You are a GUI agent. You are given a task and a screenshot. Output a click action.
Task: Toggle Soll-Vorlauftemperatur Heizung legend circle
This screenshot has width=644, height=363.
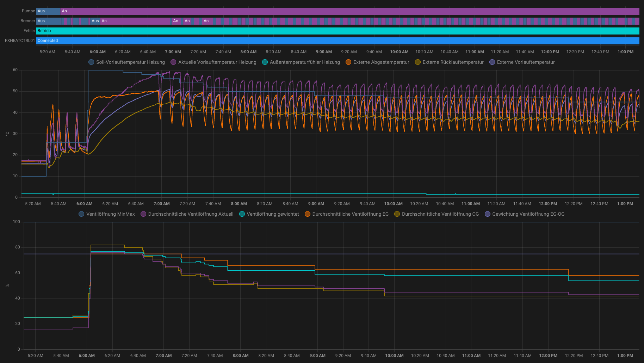tap(91, 62)
